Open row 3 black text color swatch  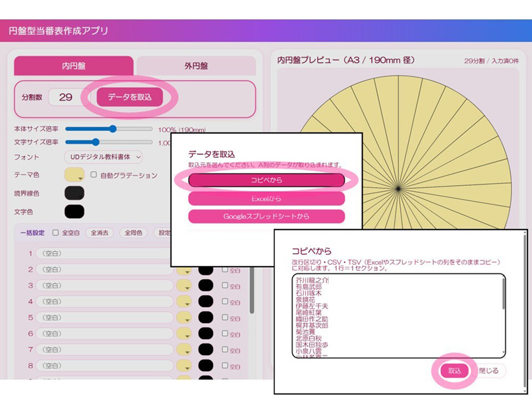pos(205,285)
